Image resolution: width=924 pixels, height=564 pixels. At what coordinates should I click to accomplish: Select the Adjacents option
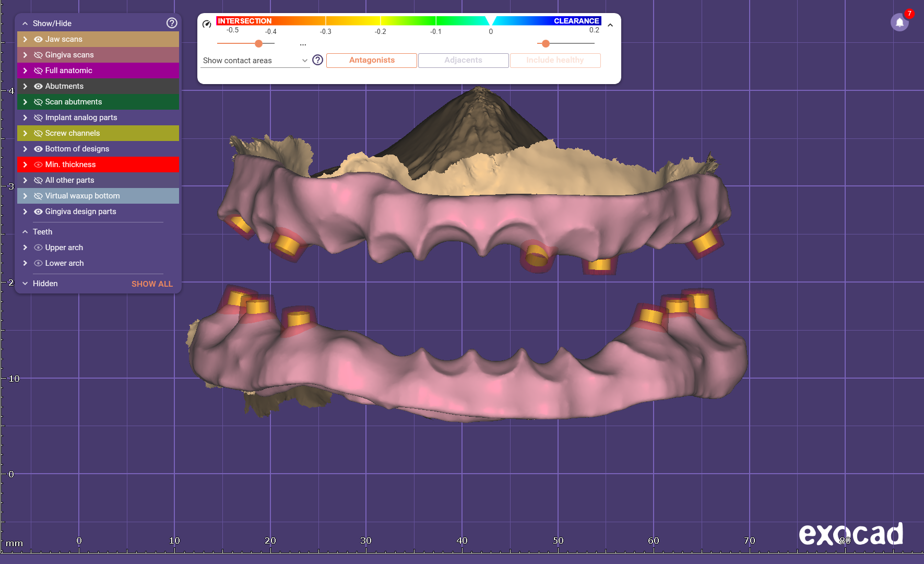pos(463,61)
